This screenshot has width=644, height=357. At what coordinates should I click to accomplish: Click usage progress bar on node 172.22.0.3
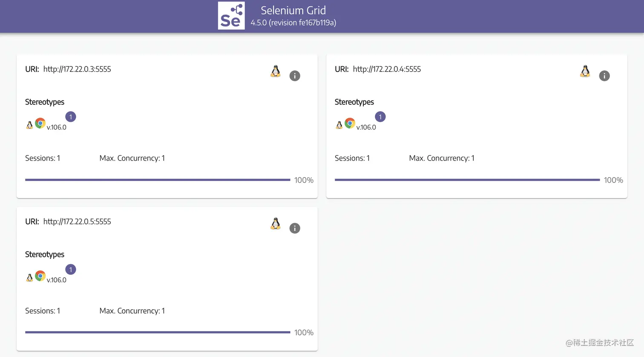tap(158, 180)
